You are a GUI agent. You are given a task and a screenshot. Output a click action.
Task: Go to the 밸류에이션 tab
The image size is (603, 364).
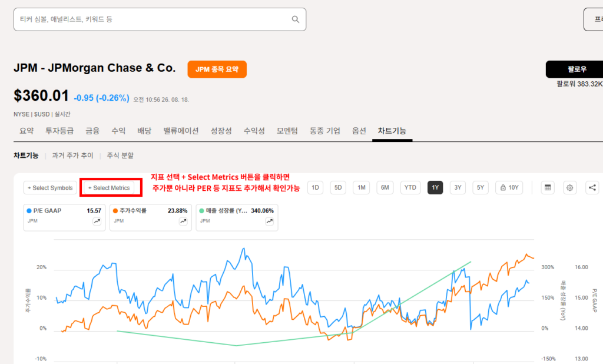(x=181, y=131)
